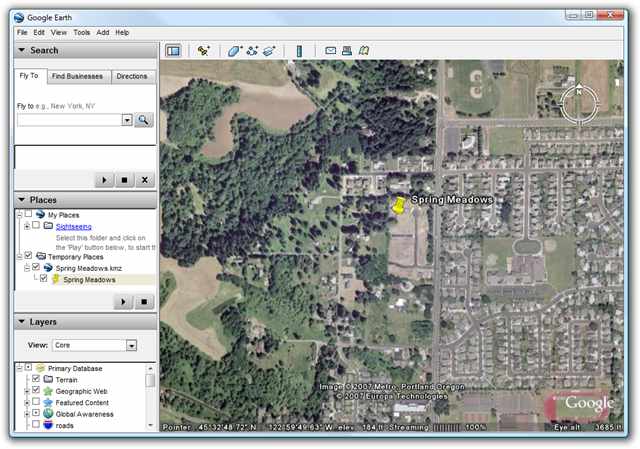Image resolution: width=640 pixels, height=449 pixels.
Task: Toggle the sidebar show/hide icon
Action: tap(173, 51)
